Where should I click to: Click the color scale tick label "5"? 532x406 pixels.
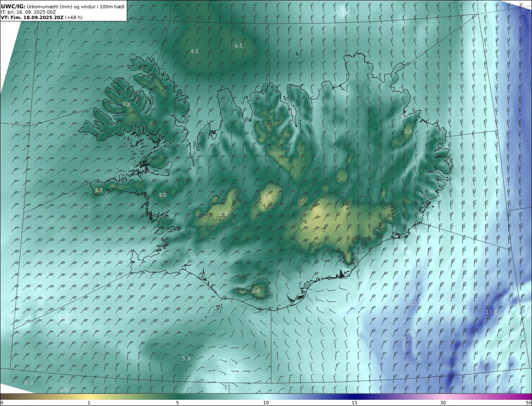click(177, 403)
